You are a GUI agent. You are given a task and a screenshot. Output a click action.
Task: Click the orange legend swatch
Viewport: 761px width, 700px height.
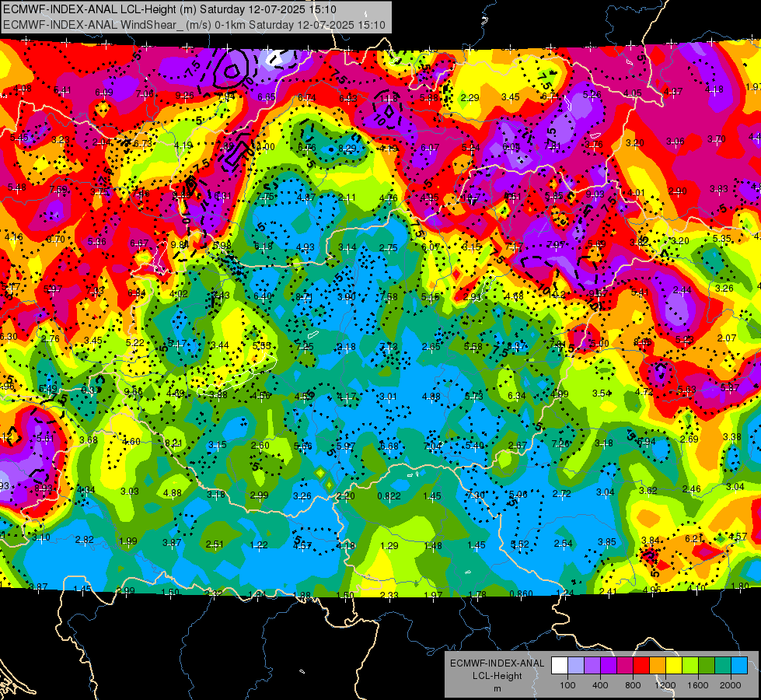(x=658, y=666)
